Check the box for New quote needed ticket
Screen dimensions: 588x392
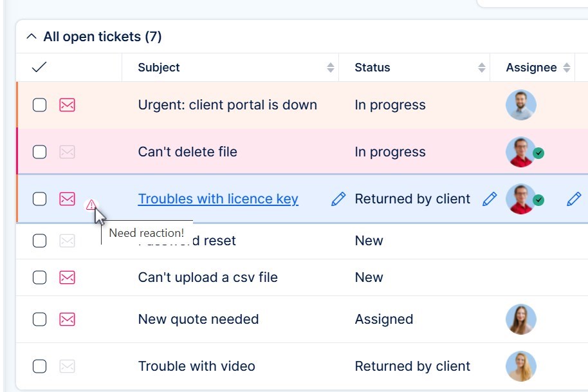[39, 319]
